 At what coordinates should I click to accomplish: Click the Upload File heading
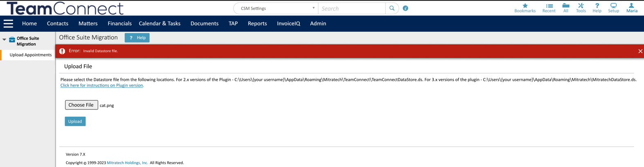[x=78, y=66]
